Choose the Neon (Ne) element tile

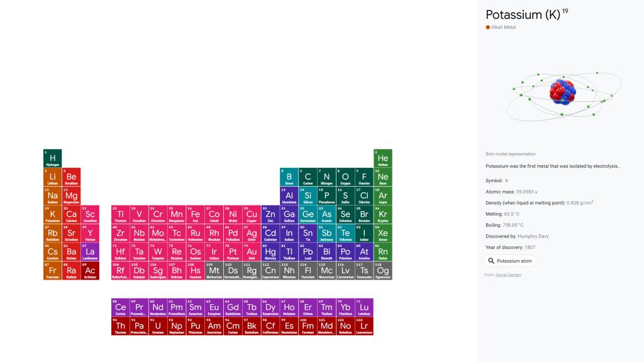point(383,177)
